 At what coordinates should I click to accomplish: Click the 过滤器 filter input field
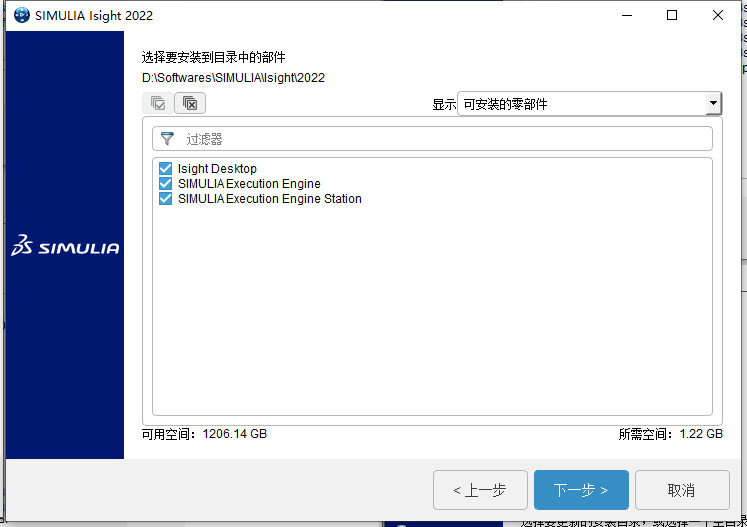pyautogui.click(x=432, y=139)
